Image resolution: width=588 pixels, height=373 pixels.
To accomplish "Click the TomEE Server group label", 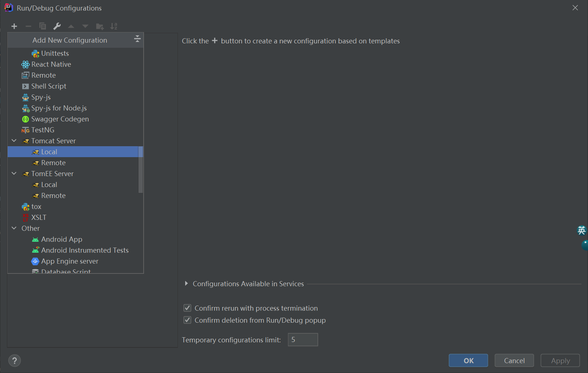I will [52, 174].
